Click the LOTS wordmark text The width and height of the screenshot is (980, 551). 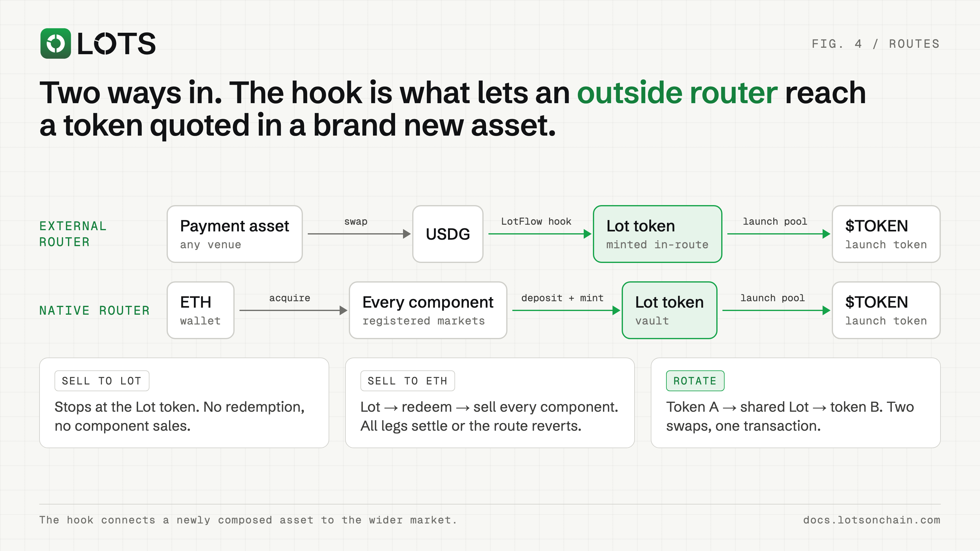(116, 44)
